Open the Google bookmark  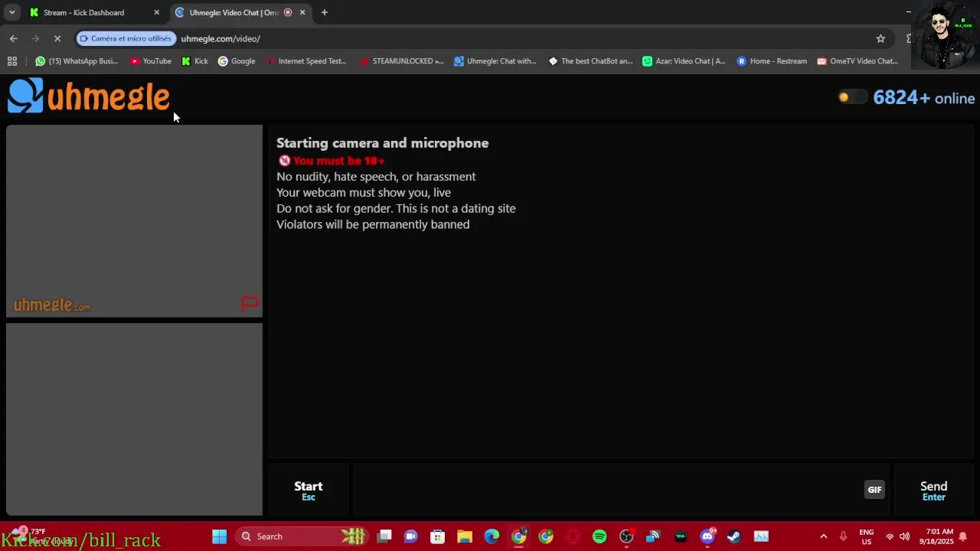click(x=237, y=61)
